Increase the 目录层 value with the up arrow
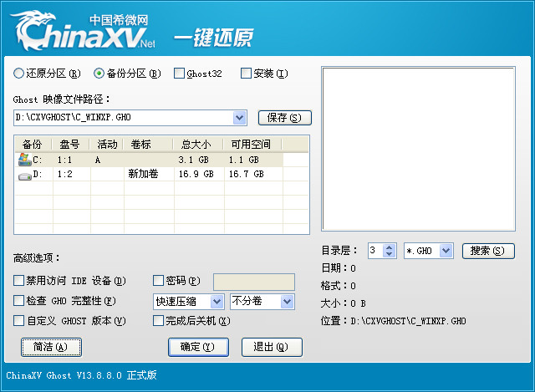This screenshot has width=535, height=392. pos(389,247)
